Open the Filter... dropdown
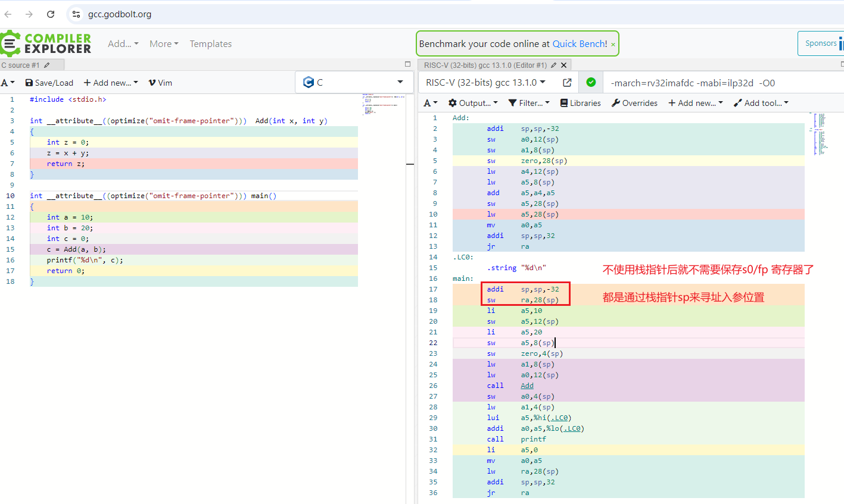844x504 pixels. [529, 103]
